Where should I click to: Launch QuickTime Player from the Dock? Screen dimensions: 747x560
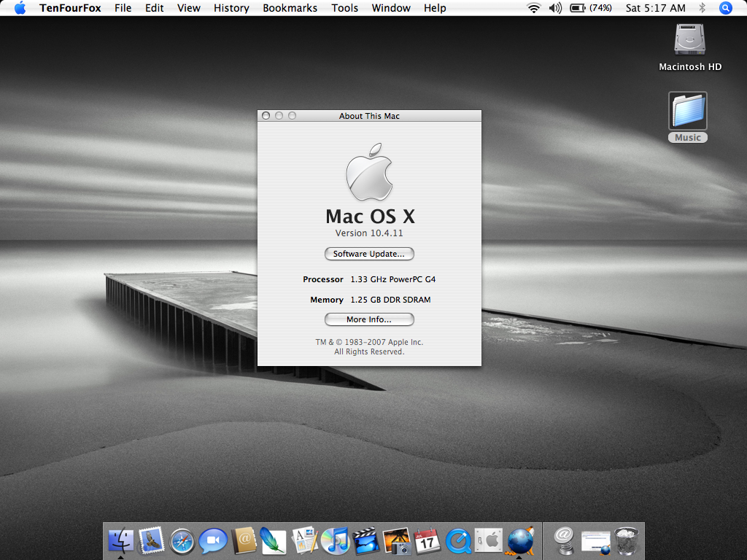[x=458, y=542]
